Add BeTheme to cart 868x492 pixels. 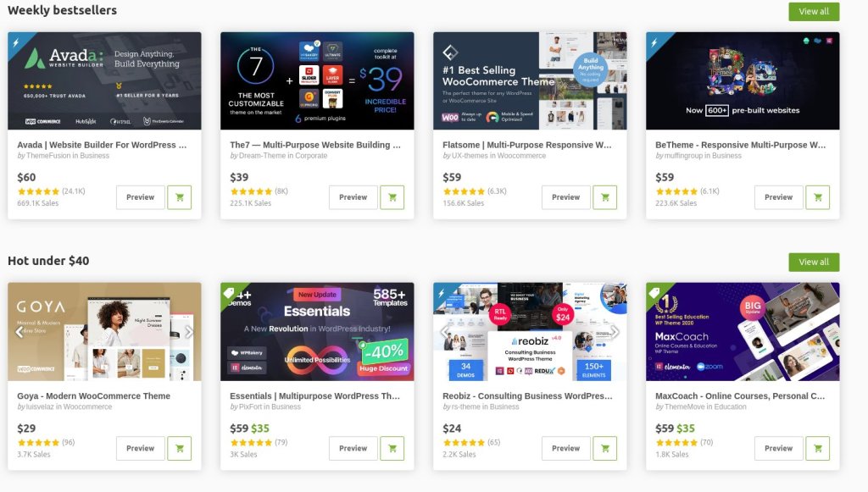pos(818,197)
